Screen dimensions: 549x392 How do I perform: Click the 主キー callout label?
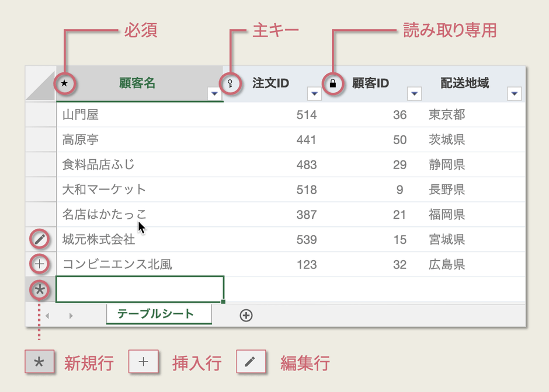[274, 30]
